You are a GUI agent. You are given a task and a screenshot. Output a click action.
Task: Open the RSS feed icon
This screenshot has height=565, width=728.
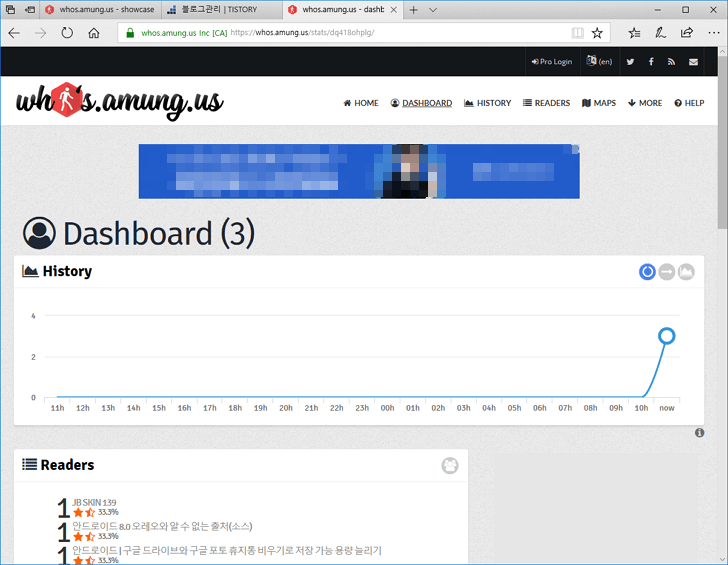pos(671,62)
